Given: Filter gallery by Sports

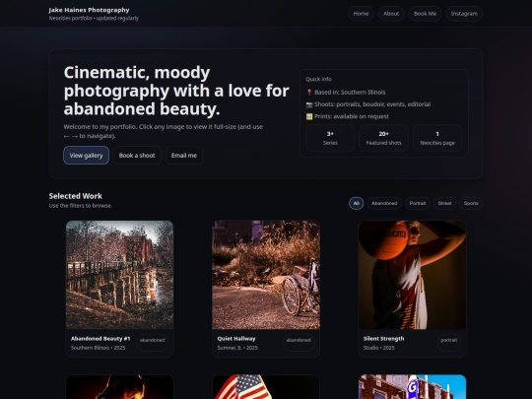Looking at the screenshot, I should click(471, 203).
